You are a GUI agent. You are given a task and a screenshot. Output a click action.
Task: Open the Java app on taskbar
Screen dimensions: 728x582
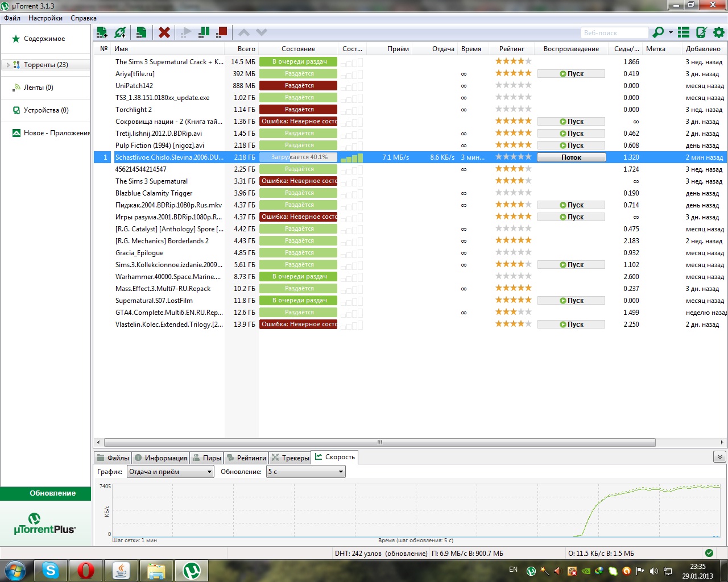click(121, 570)
